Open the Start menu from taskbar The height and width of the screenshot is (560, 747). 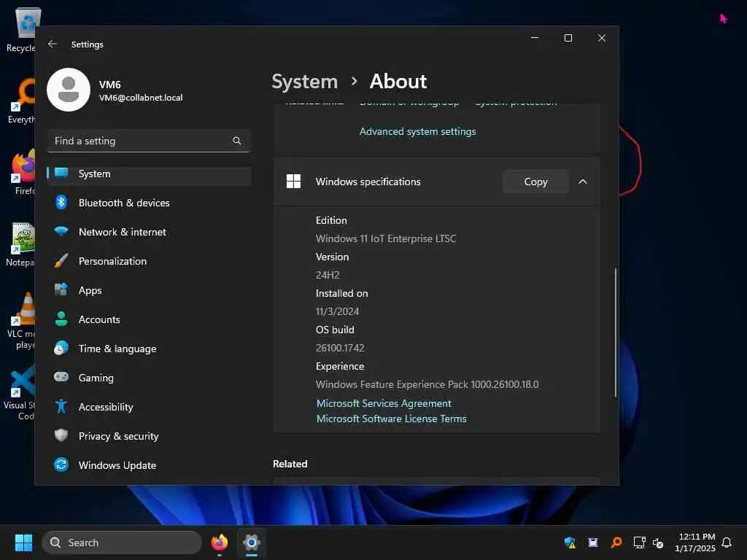pos(23,542)
